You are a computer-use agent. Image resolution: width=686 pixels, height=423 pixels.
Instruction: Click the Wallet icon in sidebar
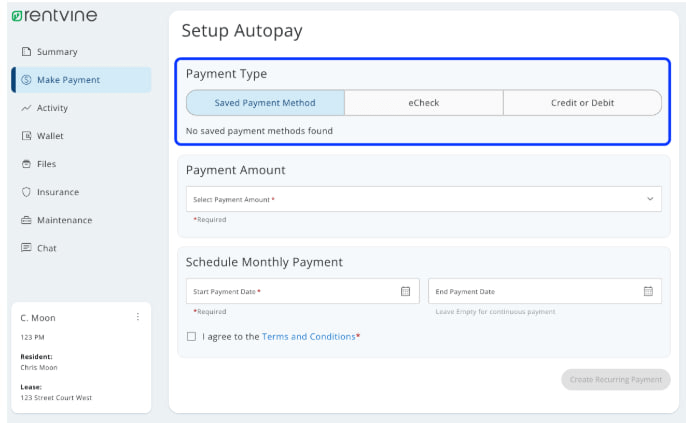coord(26,136)
